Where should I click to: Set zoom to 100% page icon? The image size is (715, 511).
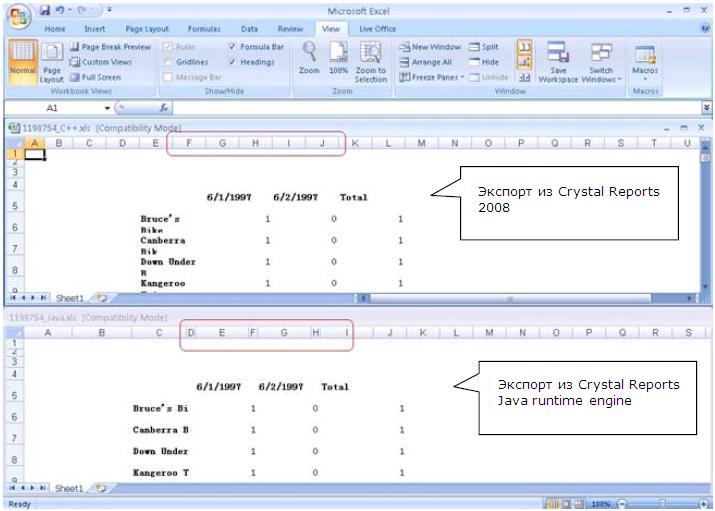pyautogui.click(x=338, y=57)
